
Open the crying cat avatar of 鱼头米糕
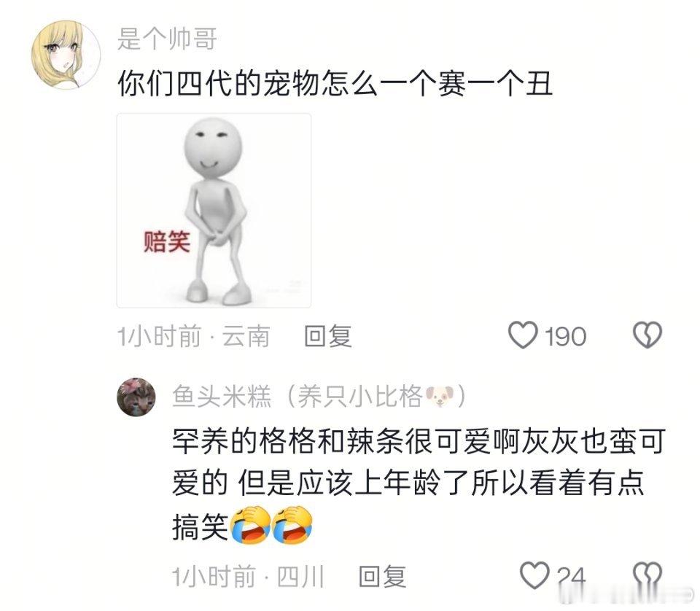[136, 397]
